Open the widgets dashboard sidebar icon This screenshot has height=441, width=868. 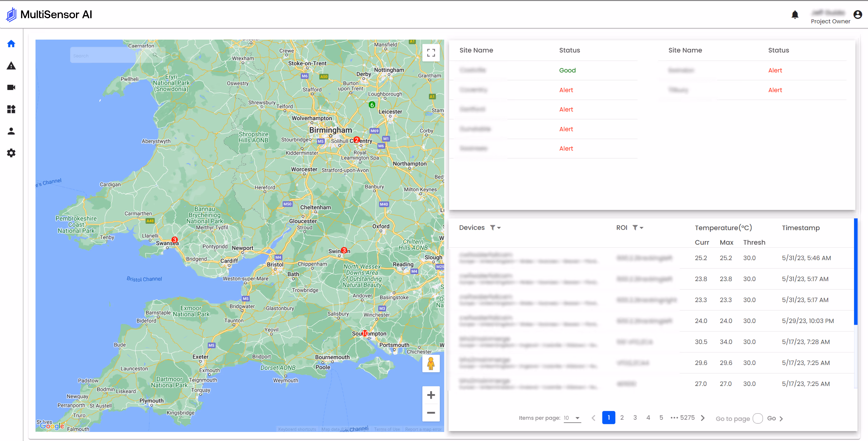tap(11, 109)
